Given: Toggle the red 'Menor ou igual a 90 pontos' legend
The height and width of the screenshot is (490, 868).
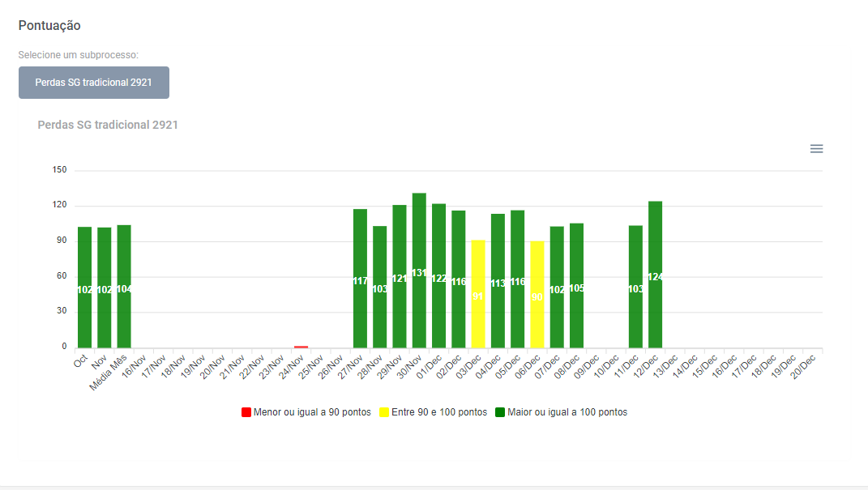Looking at the screenshot, I should coord(311,412).
